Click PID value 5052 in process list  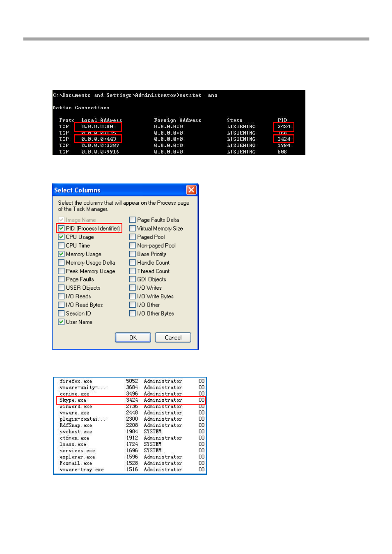[x=132, y=381]
